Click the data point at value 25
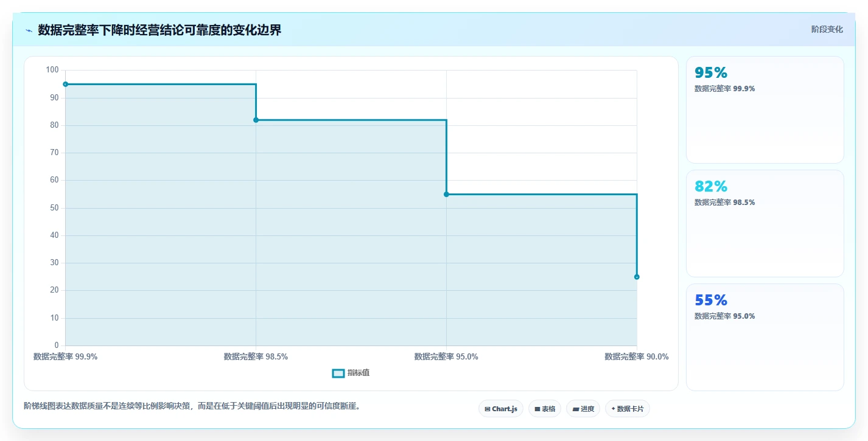The height and width of the screenshot is (441, 868). (637, 277)
